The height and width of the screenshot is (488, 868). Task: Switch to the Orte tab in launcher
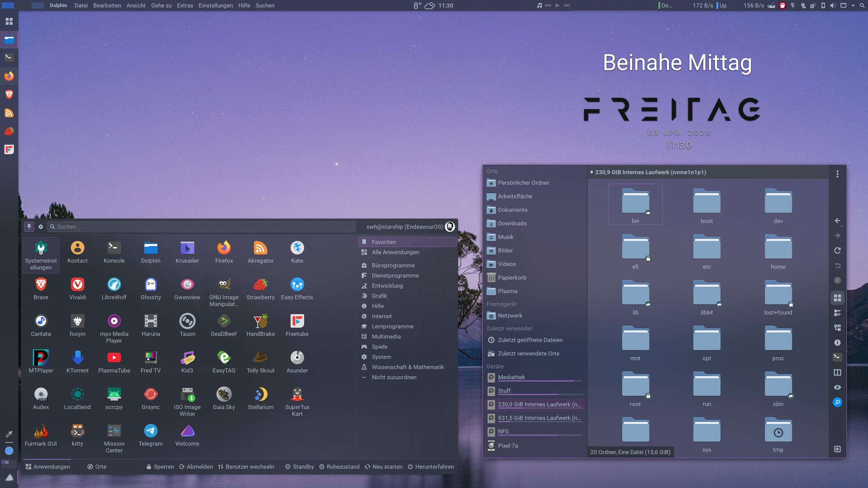click(97, 467)
